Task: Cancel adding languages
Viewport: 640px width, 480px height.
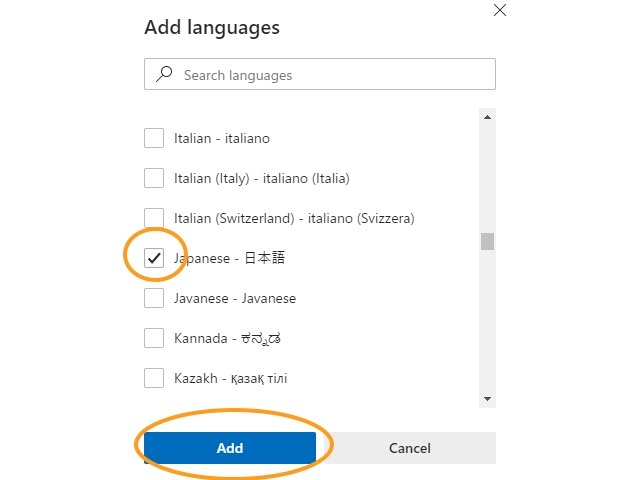Action: pyautogui.click(x=410, y=448)
